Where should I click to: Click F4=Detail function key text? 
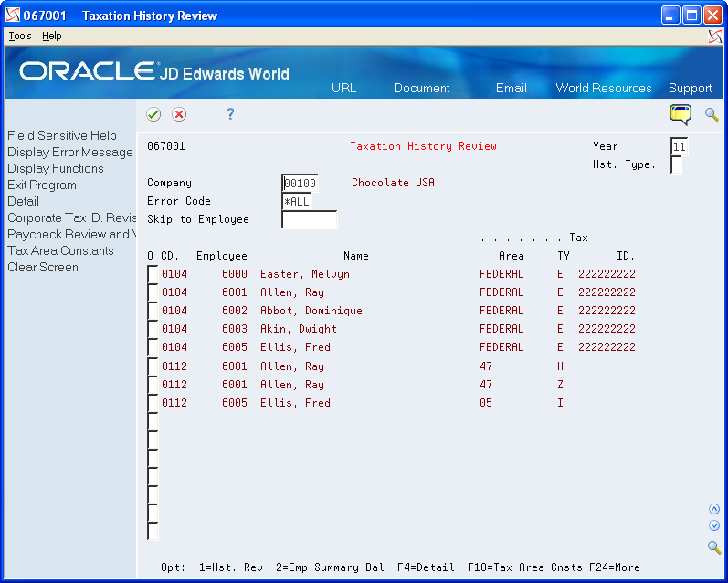(426, 567)
